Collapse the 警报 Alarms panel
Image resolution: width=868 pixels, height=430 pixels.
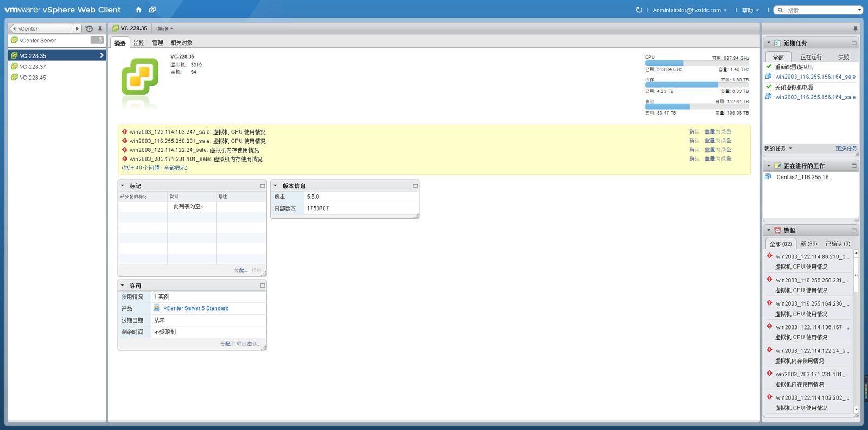pyautogui.click(x=769, y=230)
